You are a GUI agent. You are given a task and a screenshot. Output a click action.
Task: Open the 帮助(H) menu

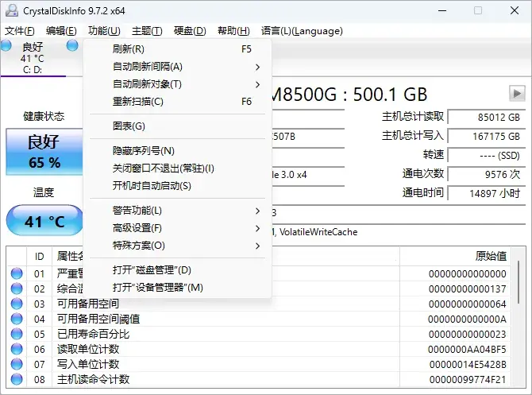[233, 31]
